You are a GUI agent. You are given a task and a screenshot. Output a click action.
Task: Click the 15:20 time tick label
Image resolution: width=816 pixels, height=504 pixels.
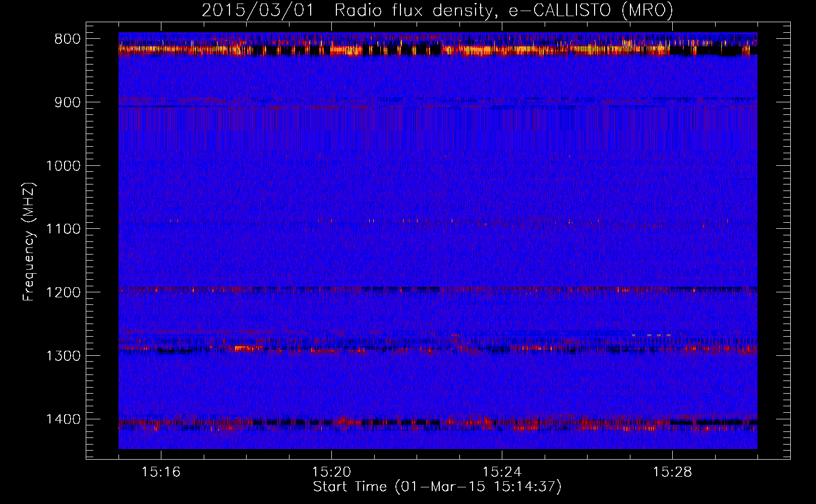click(x=331, y=472)
